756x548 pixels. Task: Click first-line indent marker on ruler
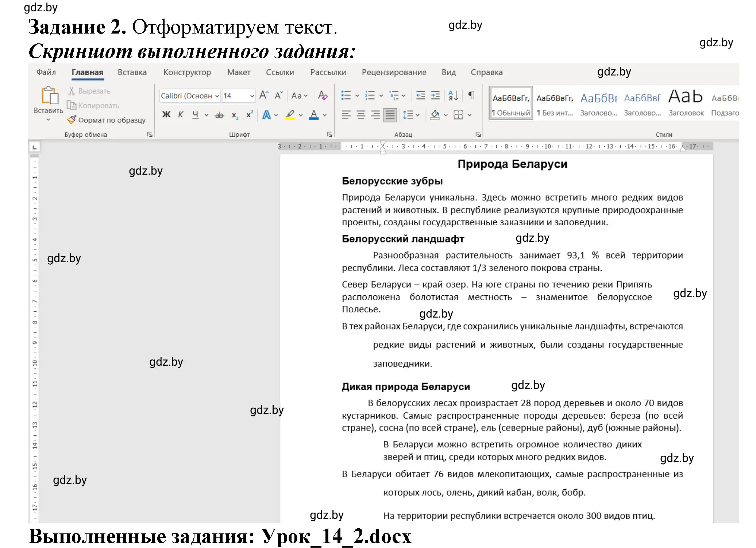(x=382, y=144)
